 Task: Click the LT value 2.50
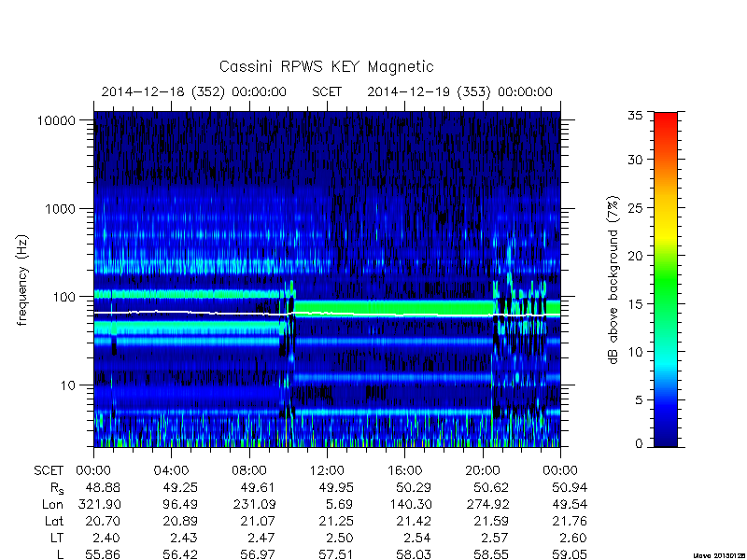tap(340, 538)
